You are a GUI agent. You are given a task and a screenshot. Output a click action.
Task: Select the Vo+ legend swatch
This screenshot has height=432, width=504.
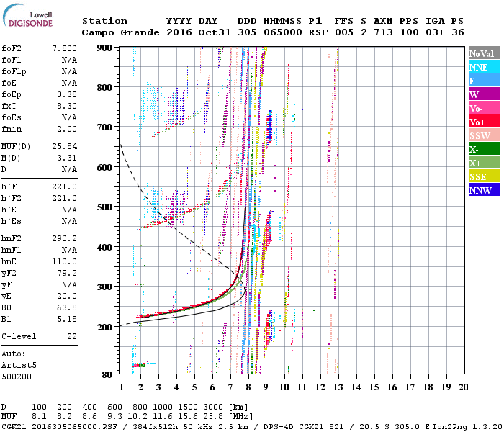(484, 122)
